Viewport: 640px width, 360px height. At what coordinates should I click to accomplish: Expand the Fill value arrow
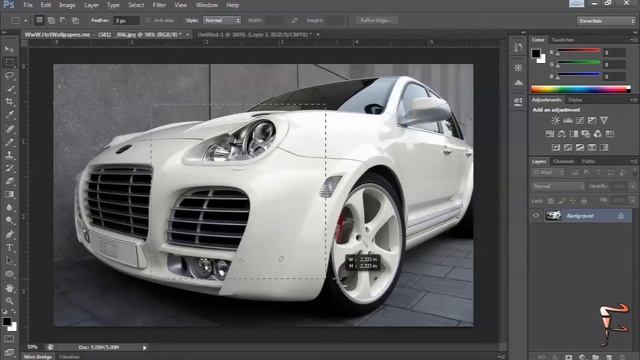coord(633,200)
